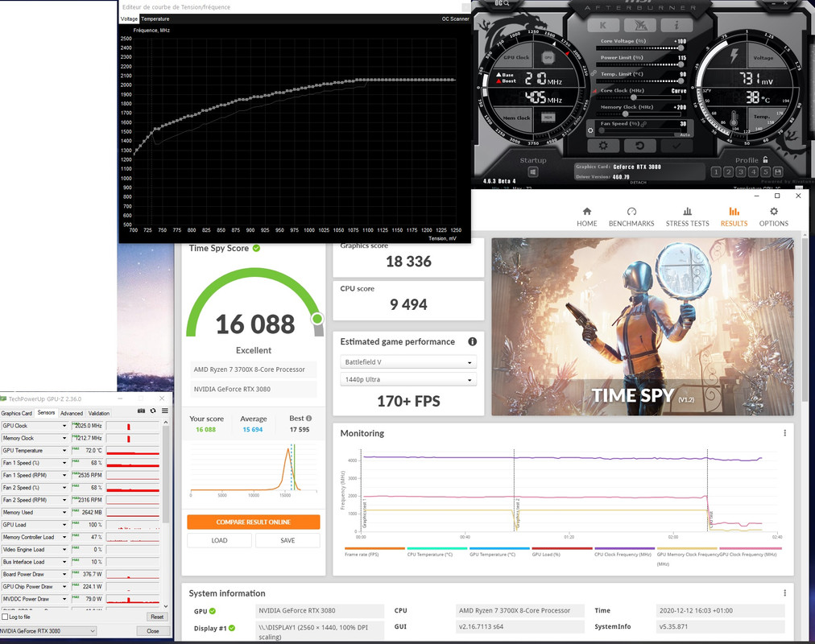The width and height of the screenshot is (815, 644).
Task: Open Afterburner fan settings gear beside Fan Speed
Action: (590, 130)
